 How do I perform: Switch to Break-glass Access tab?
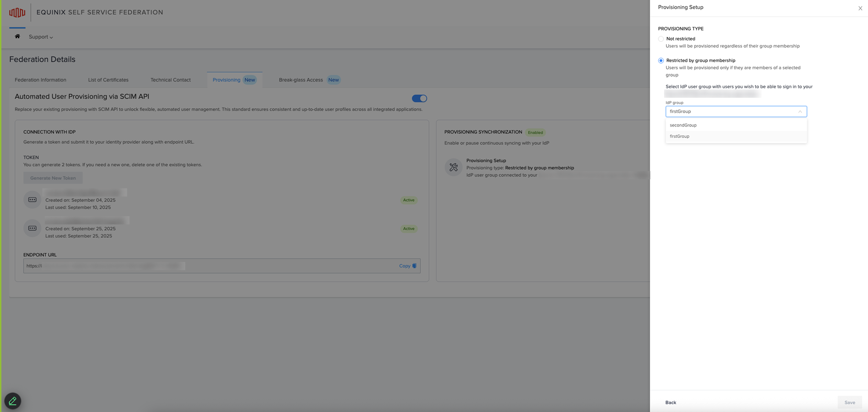(301, 80)
